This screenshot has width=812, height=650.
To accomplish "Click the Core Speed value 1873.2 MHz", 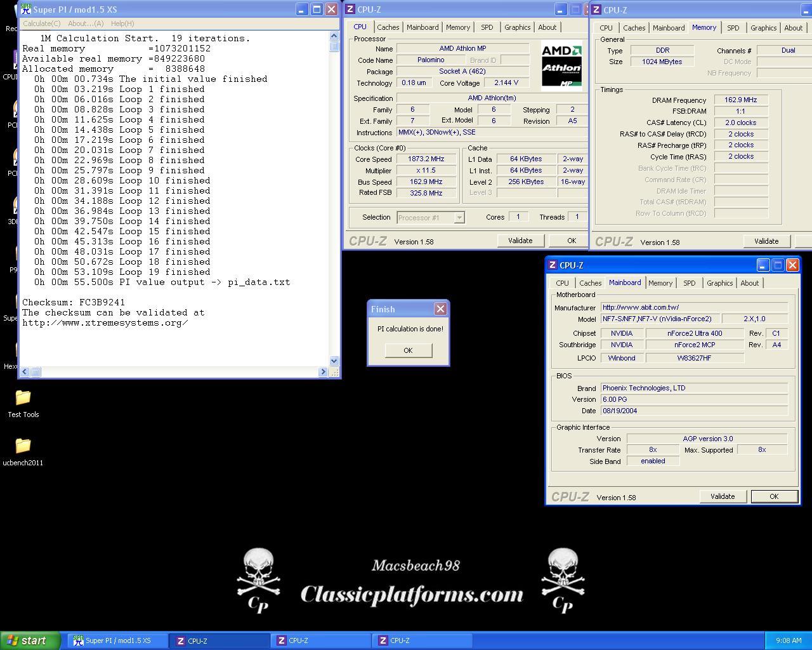I will coord(426,159).
